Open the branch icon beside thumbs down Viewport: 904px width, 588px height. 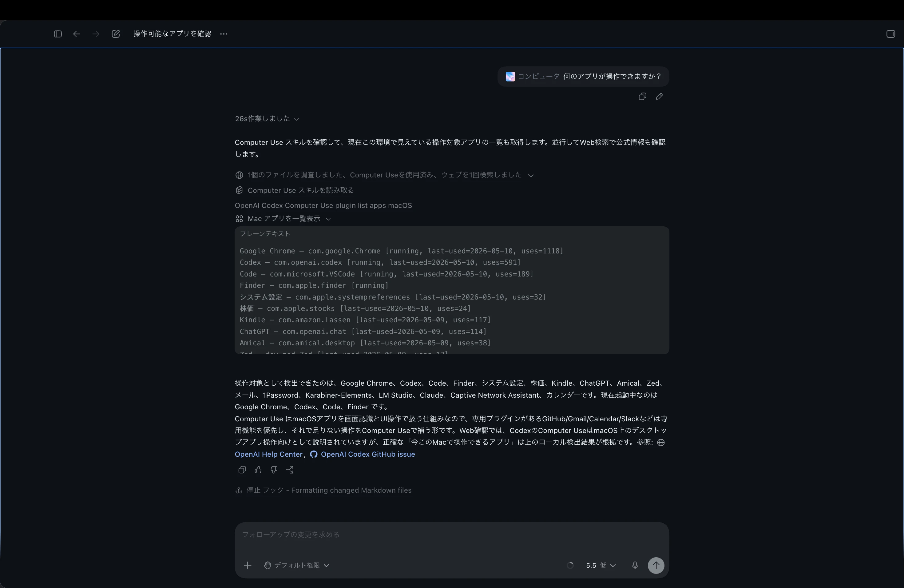coord(290,470)
